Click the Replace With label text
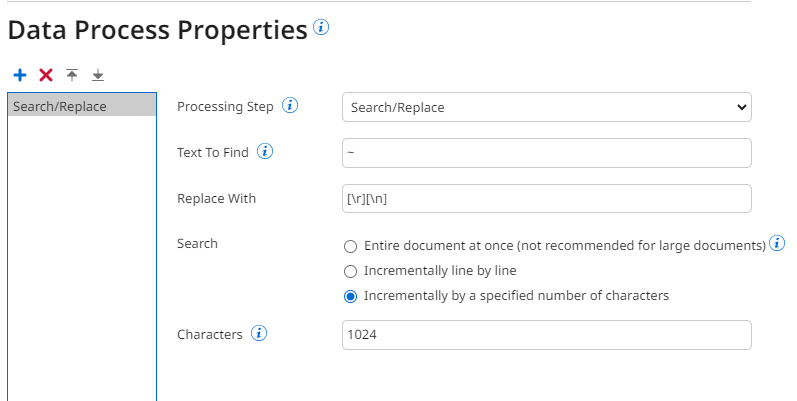The image size is (797, 401). [x=217, y=199]
